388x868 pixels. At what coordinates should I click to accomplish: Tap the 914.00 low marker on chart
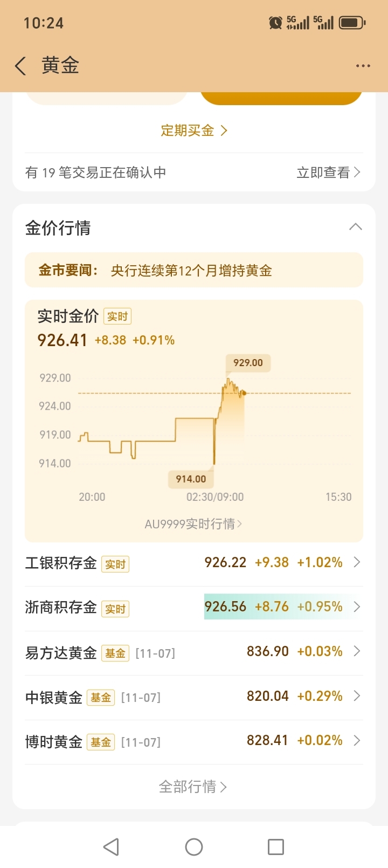[x=191, y=479]
